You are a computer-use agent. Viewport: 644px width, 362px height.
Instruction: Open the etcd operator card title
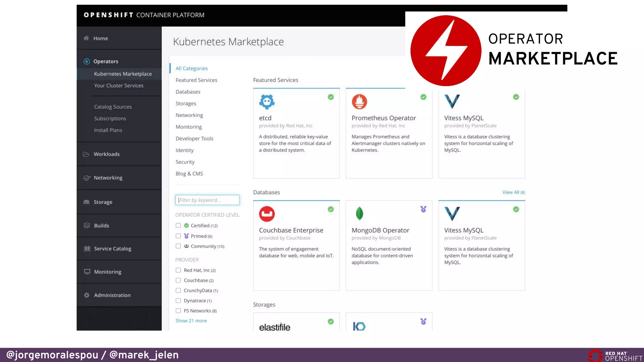click(x=265, y=118)
